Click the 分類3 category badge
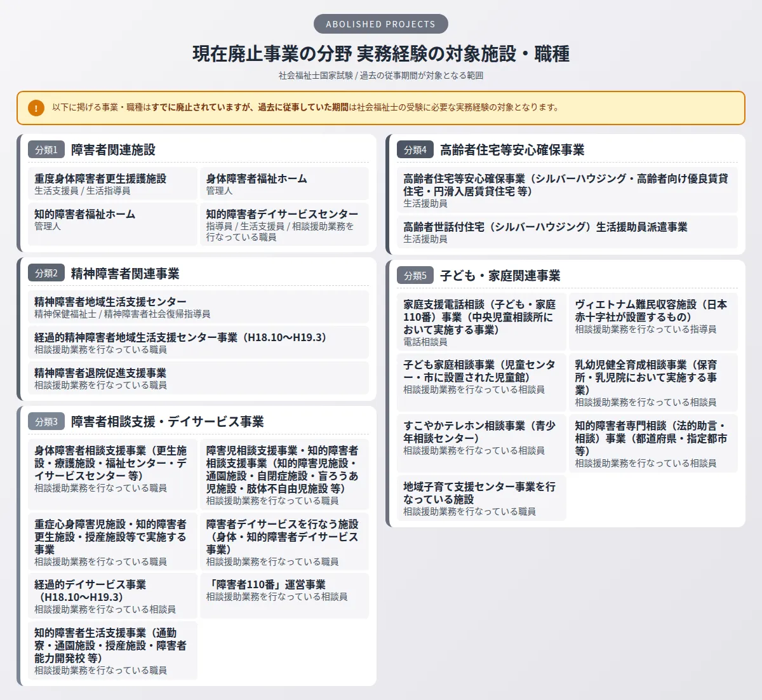This screenshot has width=762, height=700. pyautogui.click(x=46, y=422)
